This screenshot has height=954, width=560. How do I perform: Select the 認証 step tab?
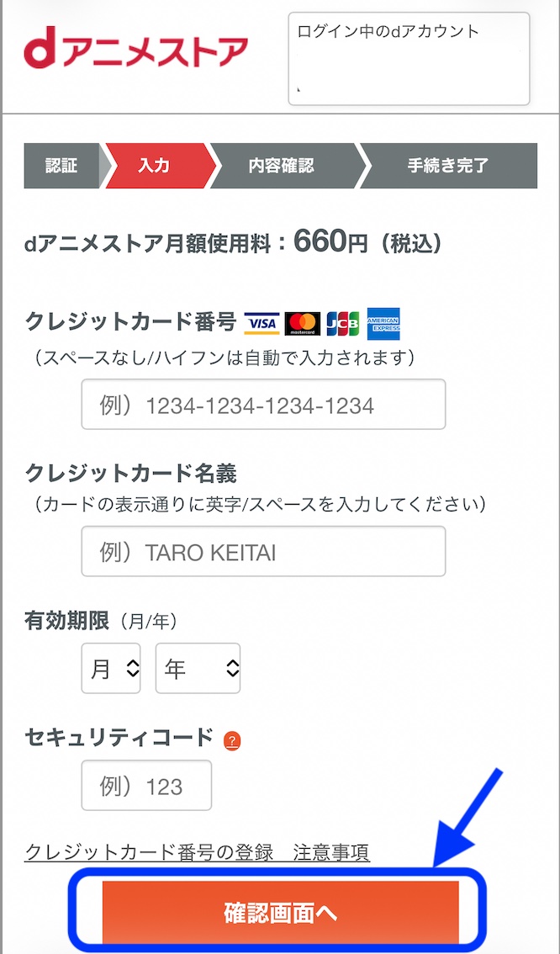61,166
